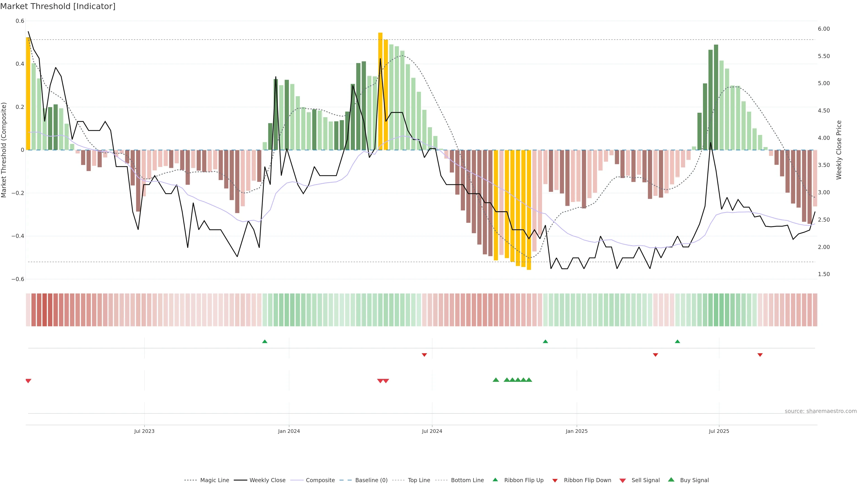Click the leftmost red sell signal marker
The image size is (868, 488).
(x=28, y=381)
